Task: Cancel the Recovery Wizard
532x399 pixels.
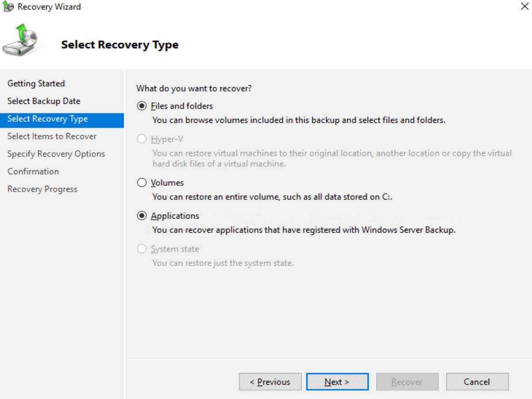Action: pyautogui.click(x=477, y=382)
